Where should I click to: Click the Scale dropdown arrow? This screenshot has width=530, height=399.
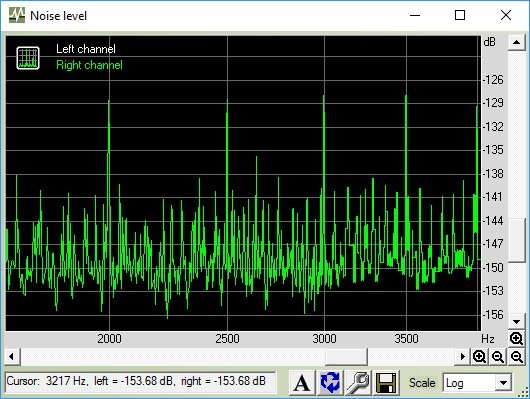503,383
